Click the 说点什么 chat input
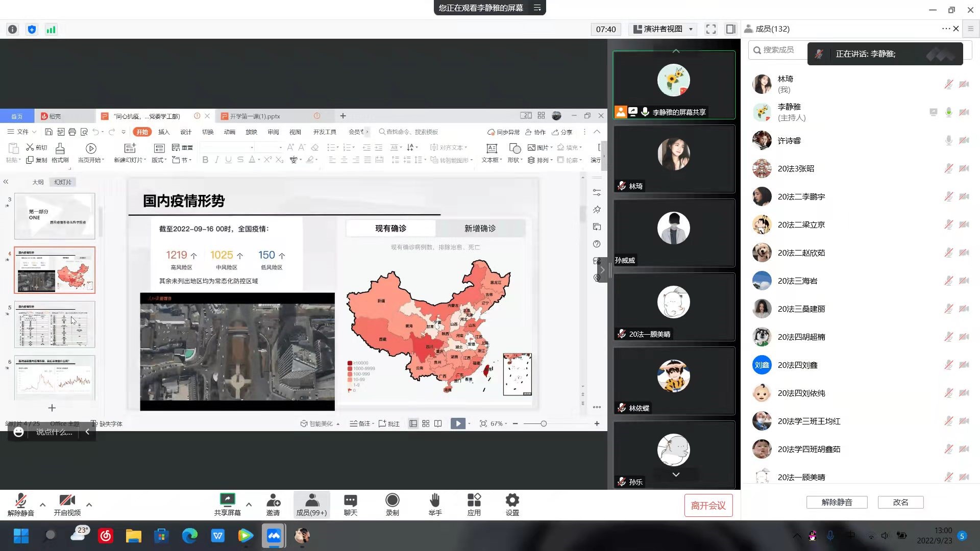Image resolution: width=980 pixels, height=551 pixels. (x=54, y=432)
